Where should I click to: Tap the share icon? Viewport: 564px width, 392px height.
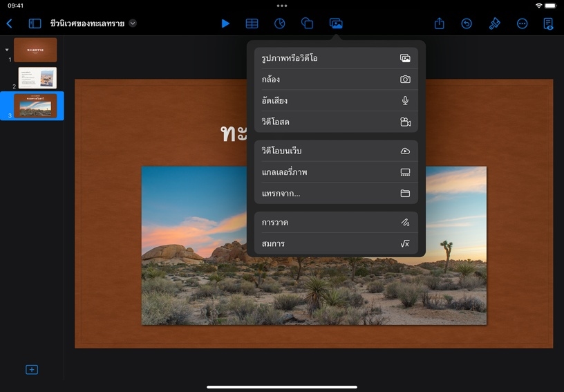pos(439,24)
